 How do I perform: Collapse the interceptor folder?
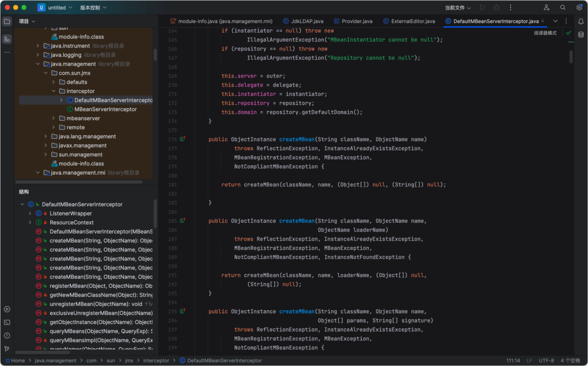(x=54, y=91)
